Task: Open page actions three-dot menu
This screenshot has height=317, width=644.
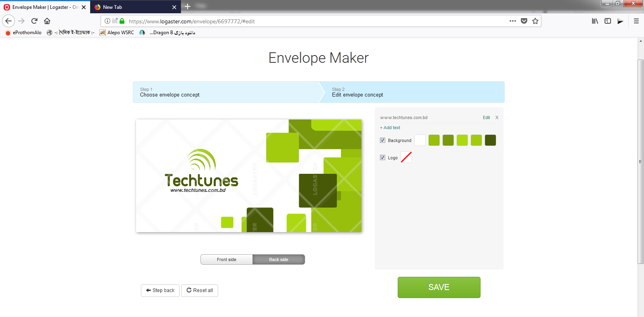Action: (x=512, y=21)
